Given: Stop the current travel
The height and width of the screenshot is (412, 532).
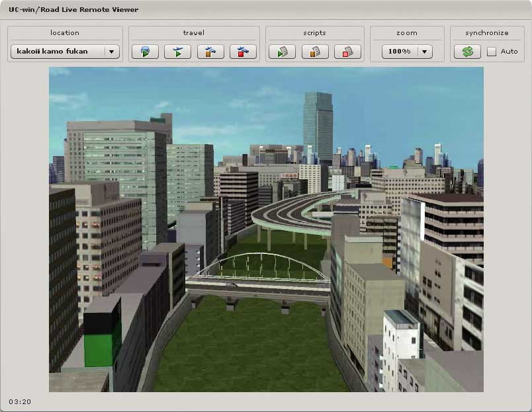Looking at the screenshot, I should pyautogui.click(x=243, y=52).
